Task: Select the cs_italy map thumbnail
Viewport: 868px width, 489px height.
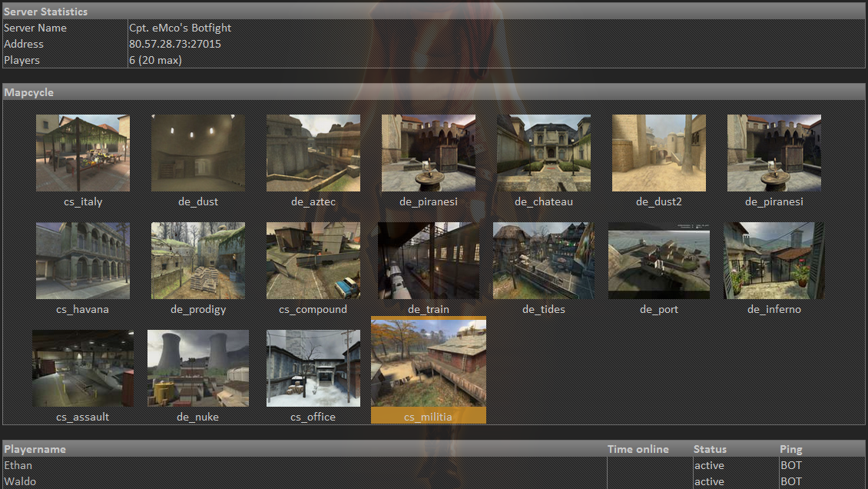Action: coord(83,153)
